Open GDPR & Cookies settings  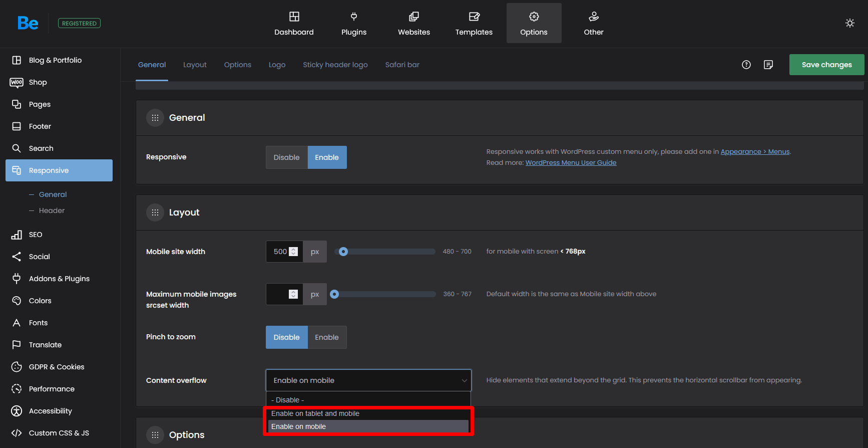(x=59, y=367)
